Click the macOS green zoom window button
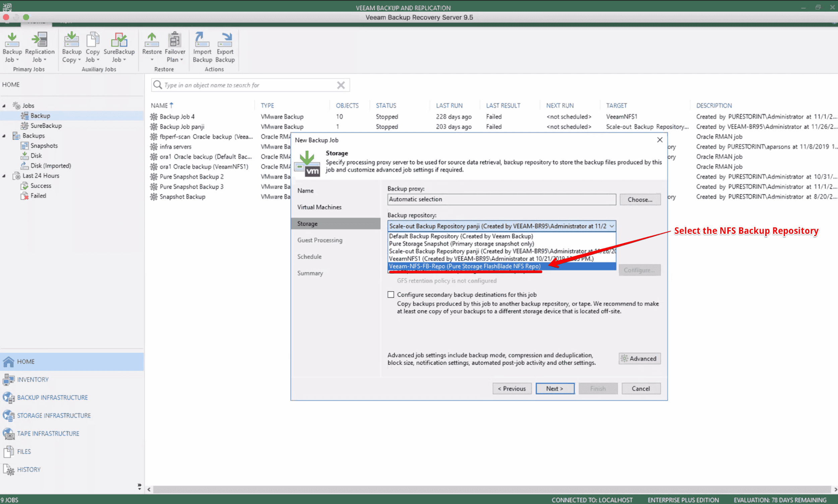 click(26, 17)
